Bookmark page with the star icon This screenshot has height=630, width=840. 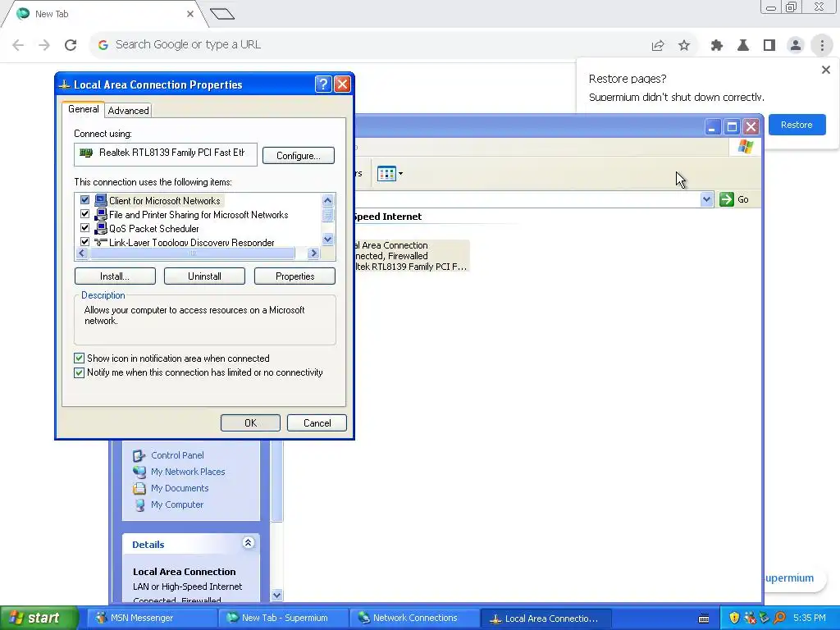[684, 46]
